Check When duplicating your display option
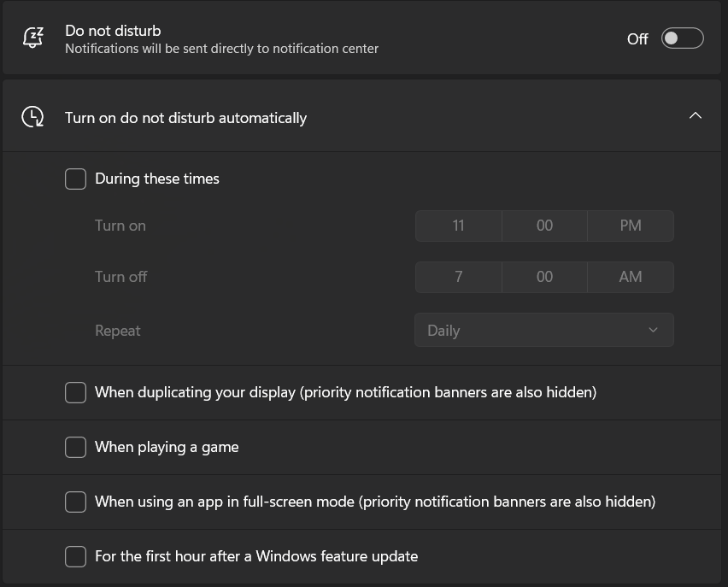Image resolution: width=728 pixels, height=587 pixels. [76, 392]
